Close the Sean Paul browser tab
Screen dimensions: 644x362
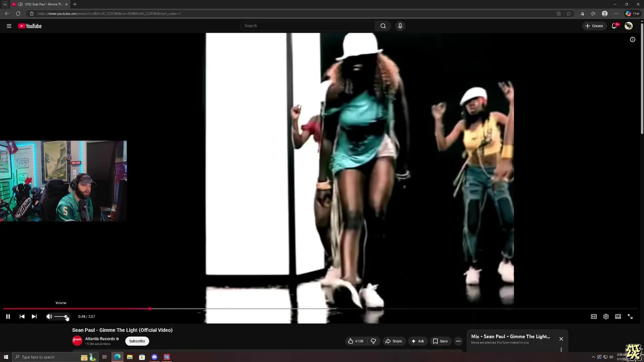click(66, 4)
